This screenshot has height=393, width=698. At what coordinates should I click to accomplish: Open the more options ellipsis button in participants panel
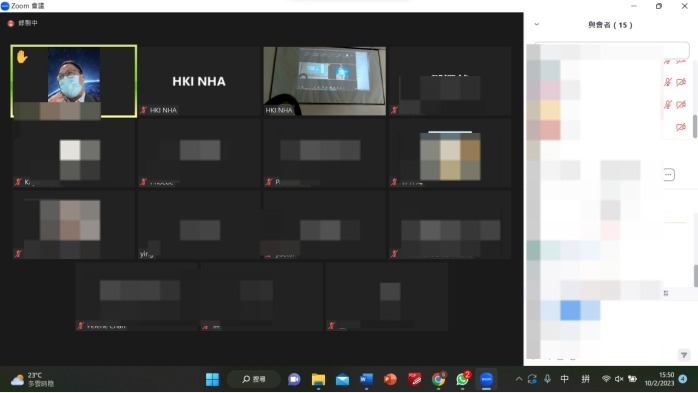click(668, 174)
